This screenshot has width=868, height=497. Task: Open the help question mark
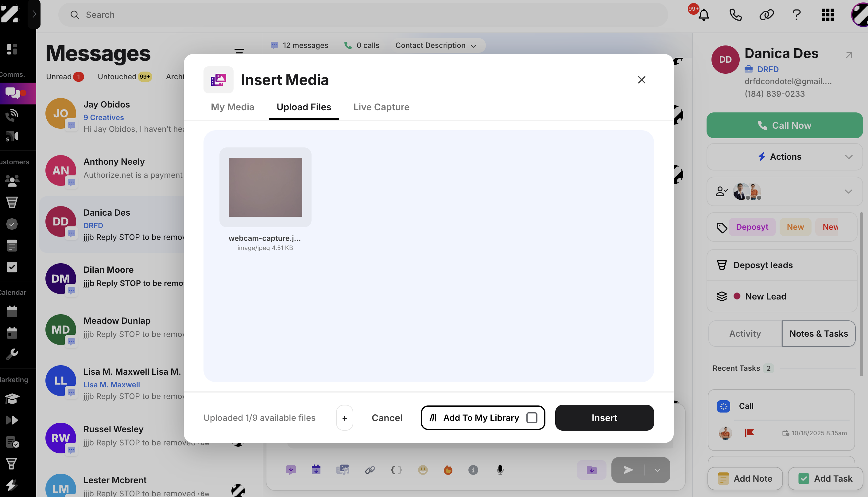797,15
